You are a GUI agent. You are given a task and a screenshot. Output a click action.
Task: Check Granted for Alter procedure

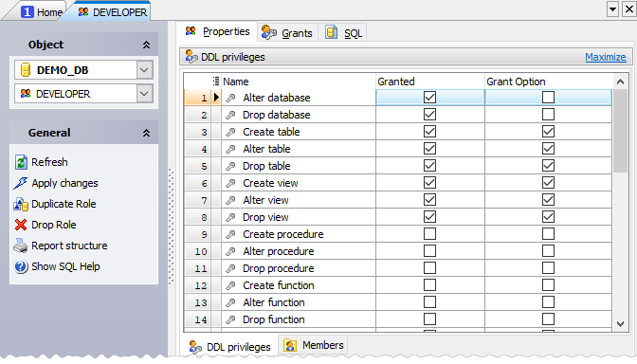(x=429, y=251)
